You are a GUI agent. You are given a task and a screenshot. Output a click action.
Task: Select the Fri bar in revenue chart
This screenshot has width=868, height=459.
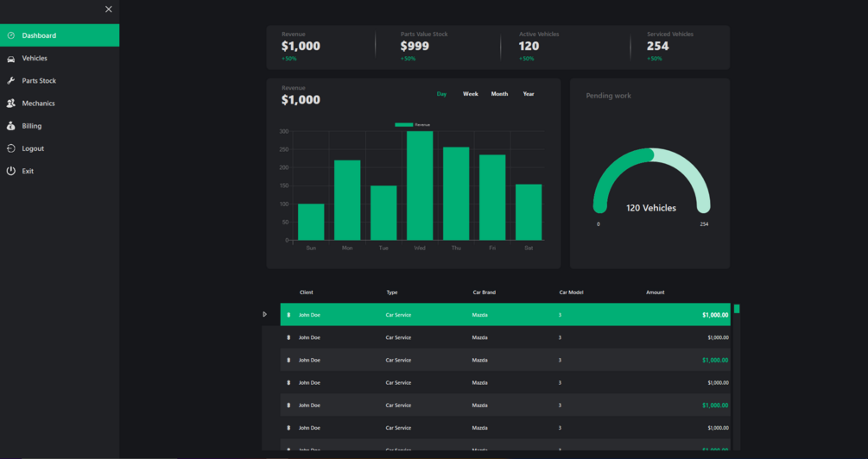point(492,198)
